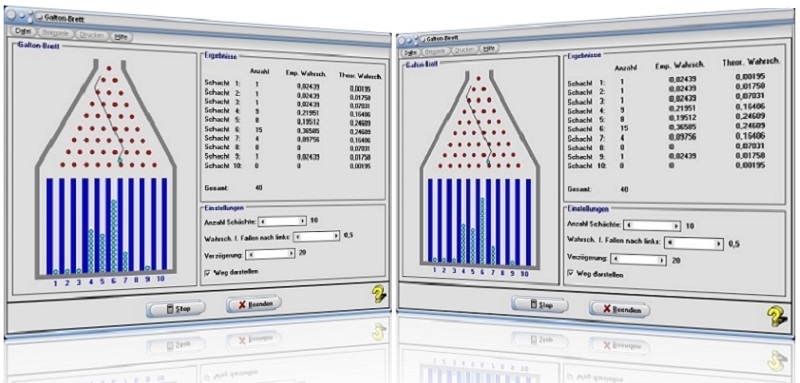Click the value 0,09756 in right window
Viewport: 800px width, 383px height.
[682, 138]
